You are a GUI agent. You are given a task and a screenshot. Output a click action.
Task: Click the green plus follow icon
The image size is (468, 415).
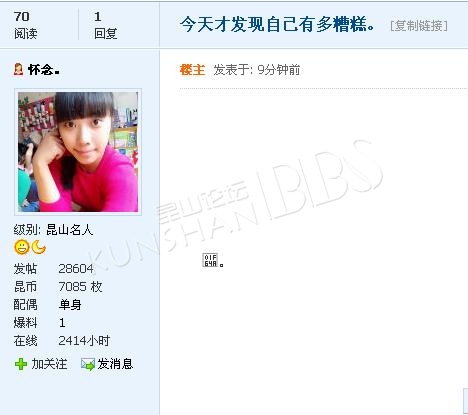(x=21, y=364)
